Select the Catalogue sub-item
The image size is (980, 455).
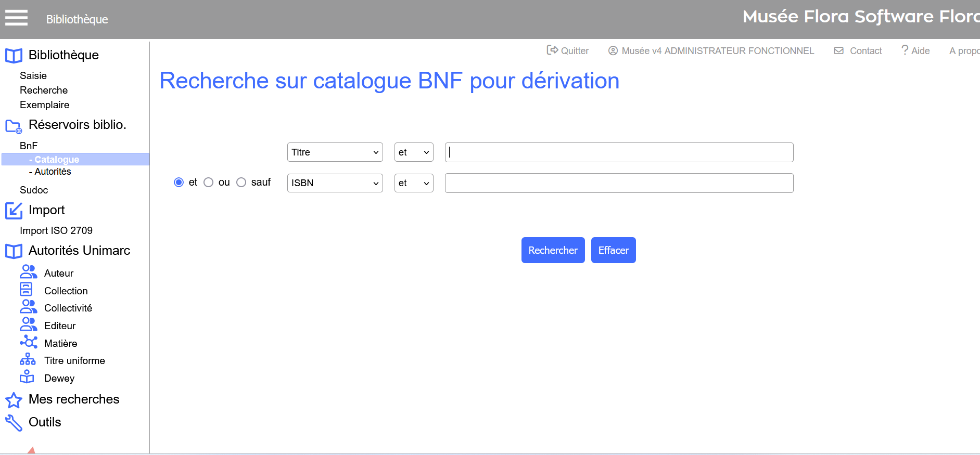pyautogui.click(x=75, y=160)
